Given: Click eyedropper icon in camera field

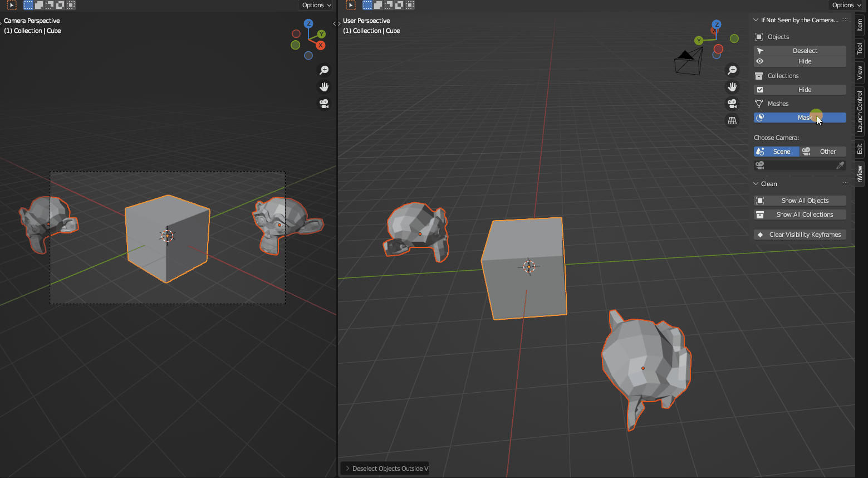Looking at the screenshot, I should coord(840,165).
